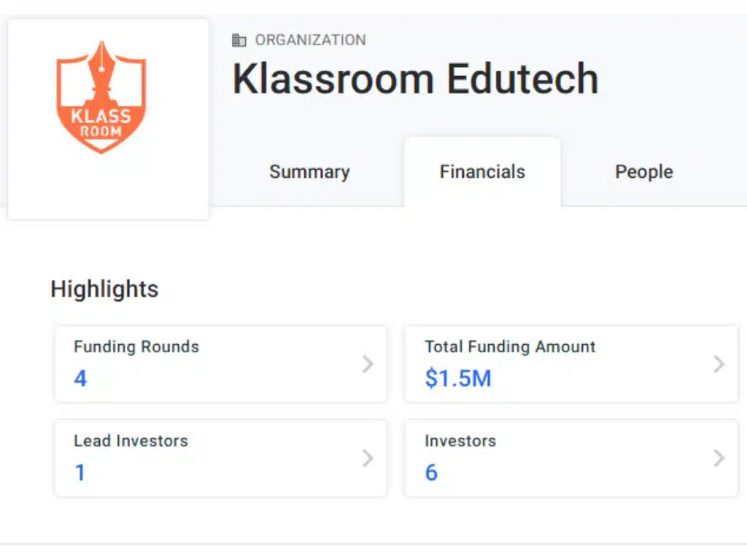Expand the Investors chevron arrow
The width and height of the screenshot is (747, 560).
(x=719, y=458)
